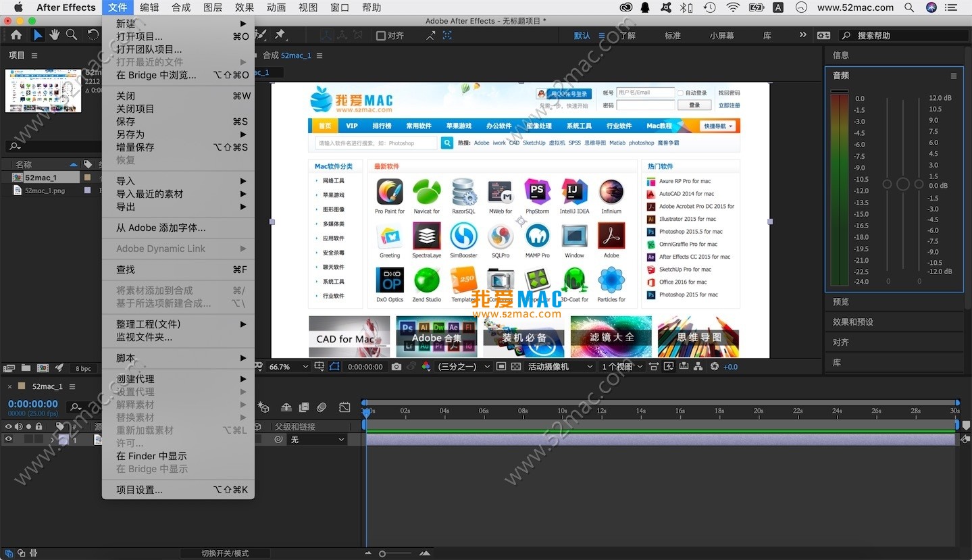Click the 切换开关/模式 toggle button
The image size is (972, 560).
point(225,553)
